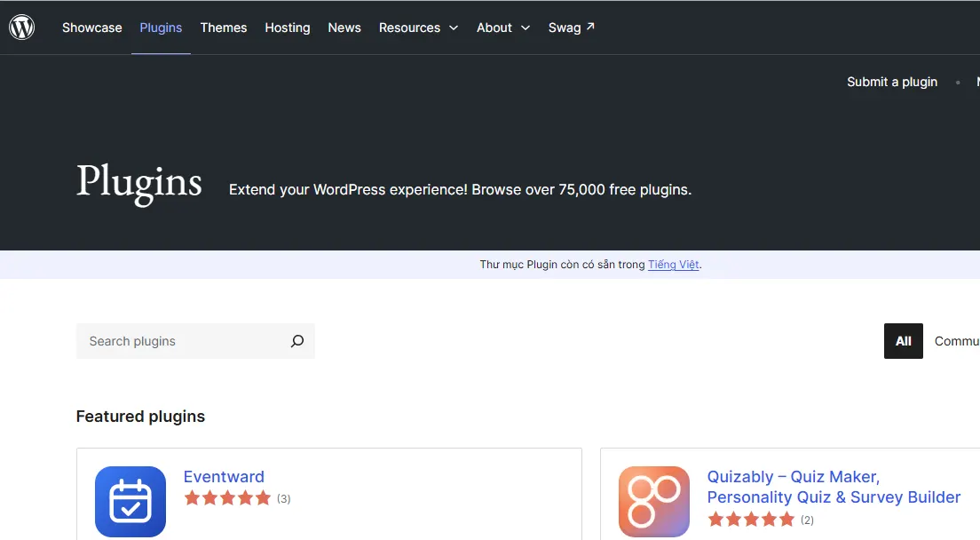Click the WordPress logo icon
This screenshot has width=980, height=540.
(22, 28)
